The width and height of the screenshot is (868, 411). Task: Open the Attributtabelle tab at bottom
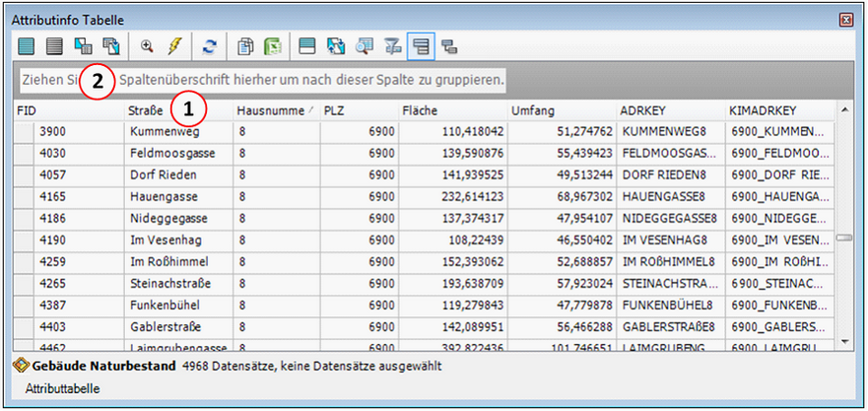coord(61,389)
